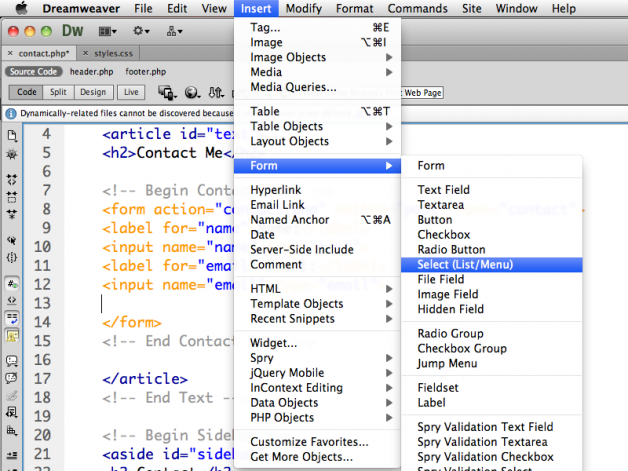Insert Spry Validation Textarea

[x=492, y=442]
